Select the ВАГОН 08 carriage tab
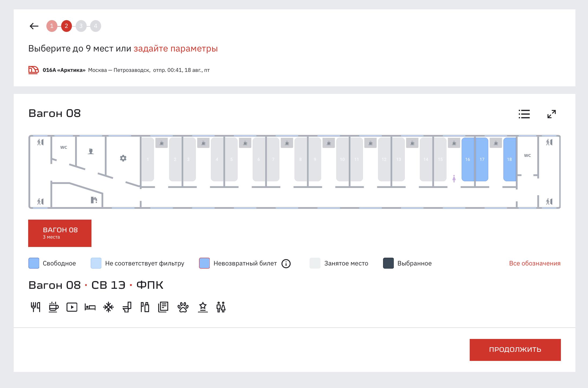Image resolution: width=588 pixels, height=388 pixels. click(60, 233)
